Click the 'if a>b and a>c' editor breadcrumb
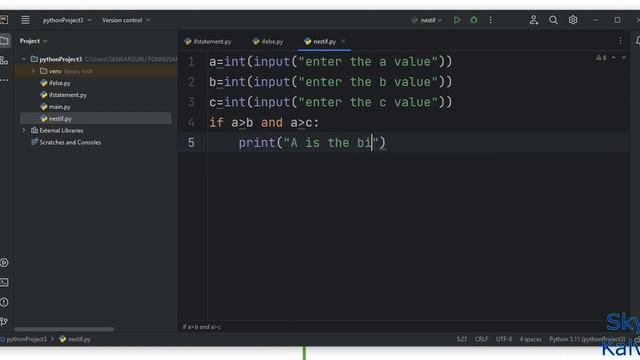 [202, 327]
